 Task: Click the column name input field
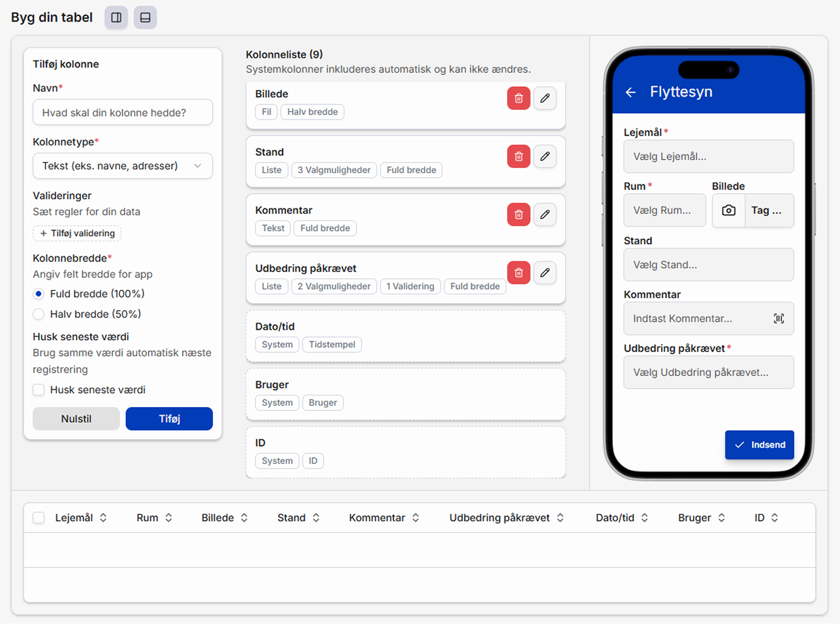click(122, 112)
